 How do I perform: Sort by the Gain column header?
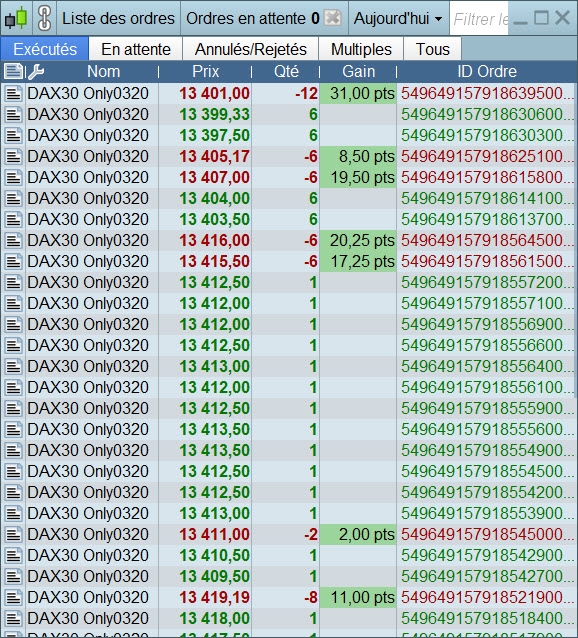pos(358,72)
